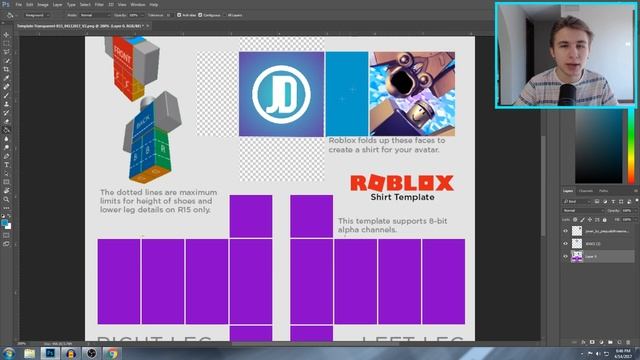The height and width of the screenshot is (360, 640).
Task: Toggle Quick Mask mode icon
Action: (x=6, y=235)
